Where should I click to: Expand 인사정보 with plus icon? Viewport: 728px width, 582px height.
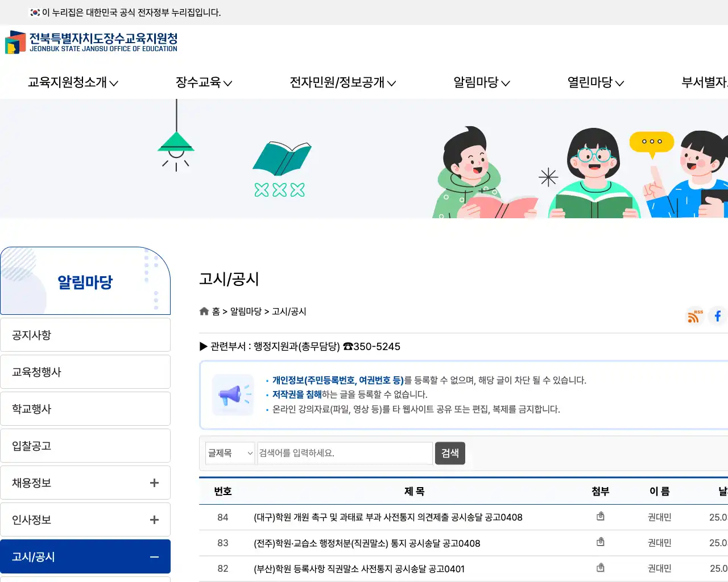tap(154, 519)
